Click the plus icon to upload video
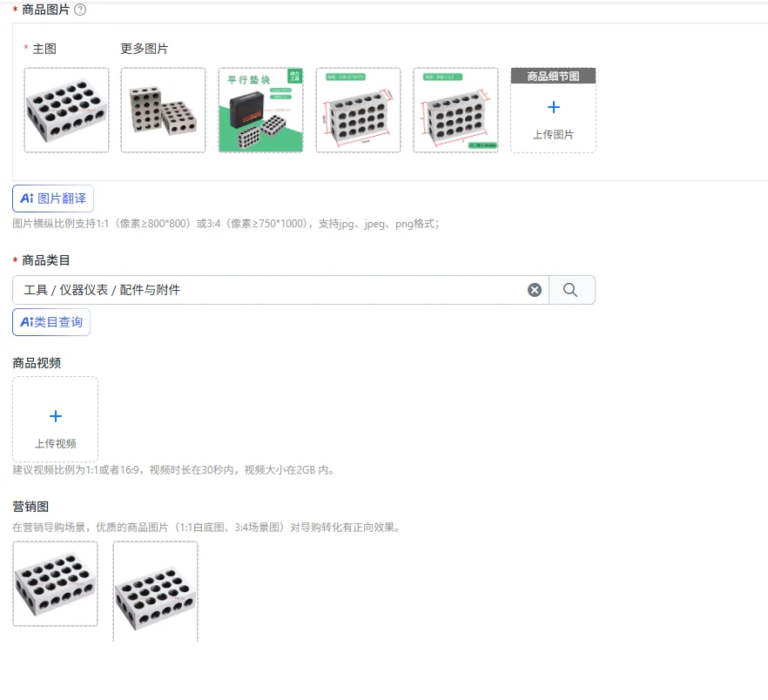Viewport: 768px width, 700px height. tap(56, 416)
